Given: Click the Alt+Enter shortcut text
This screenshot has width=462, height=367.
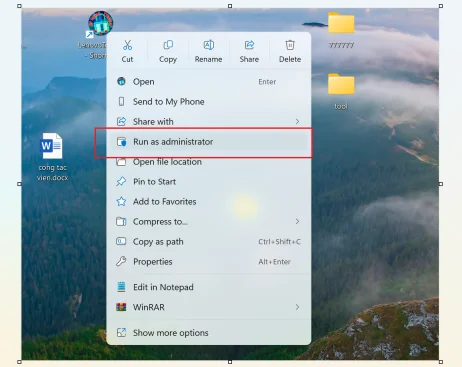Looking at the screenshot, I should [274, 262].
